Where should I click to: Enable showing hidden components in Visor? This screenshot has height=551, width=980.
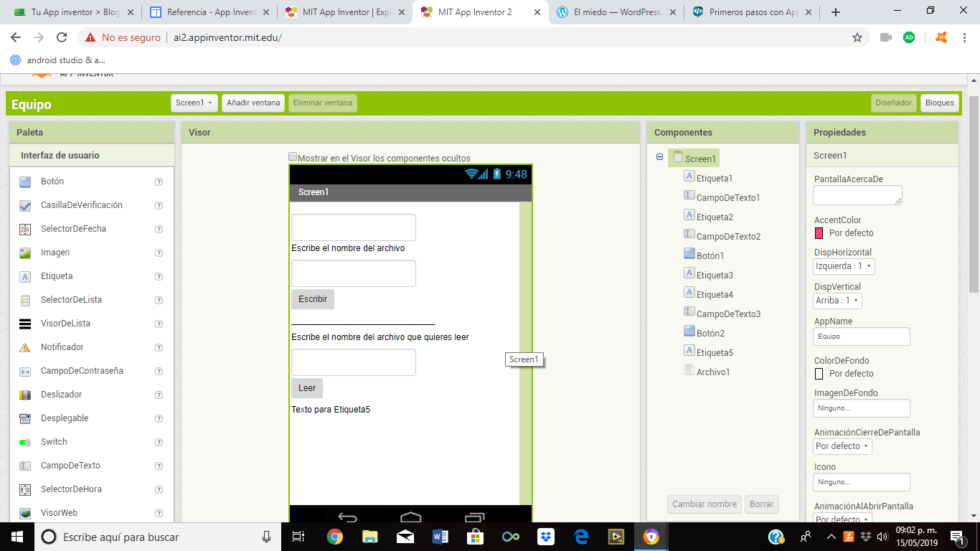pos(293,157)
